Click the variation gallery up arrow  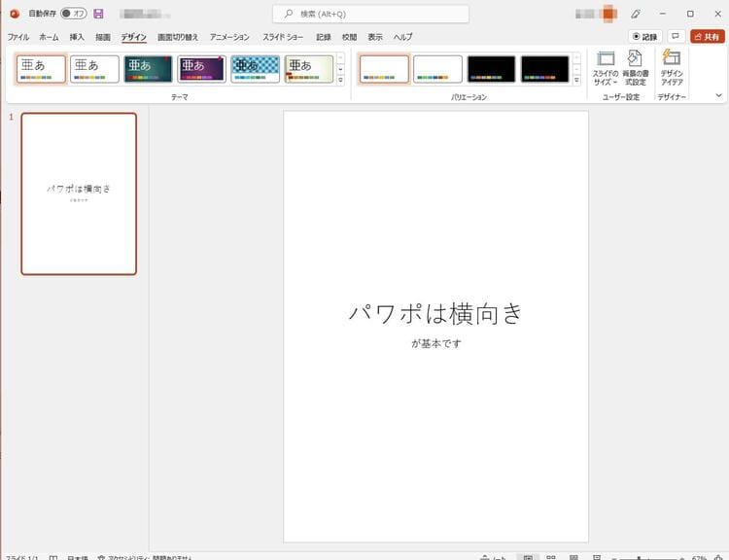tap(576, 58)
